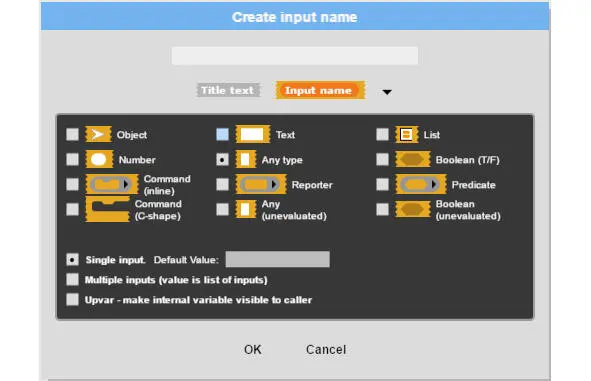Click the Command (inline) slot icon

point(112,184)
